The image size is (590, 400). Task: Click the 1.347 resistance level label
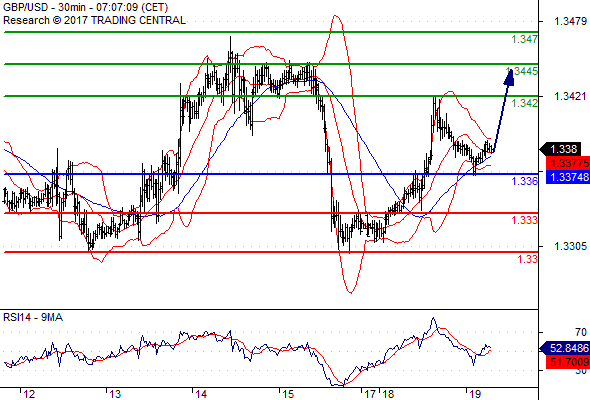tap(525, 39)
